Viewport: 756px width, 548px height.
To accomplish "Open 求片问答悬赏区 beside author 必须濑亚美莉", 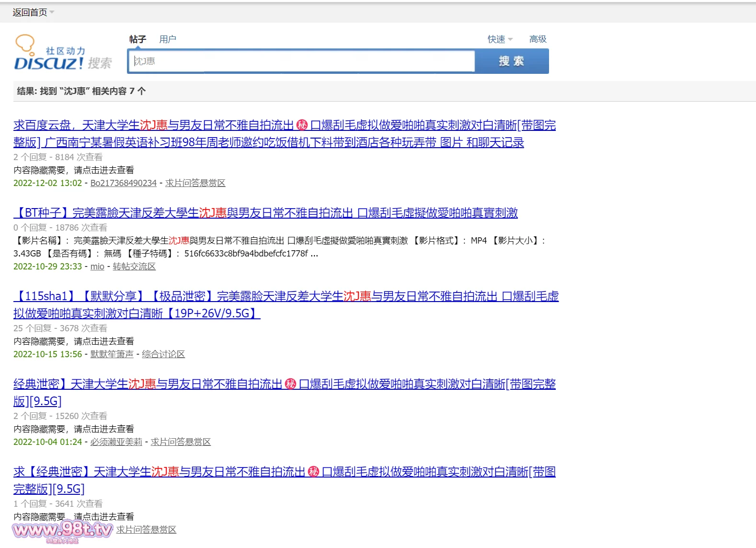I will click(x=181, y=442).
